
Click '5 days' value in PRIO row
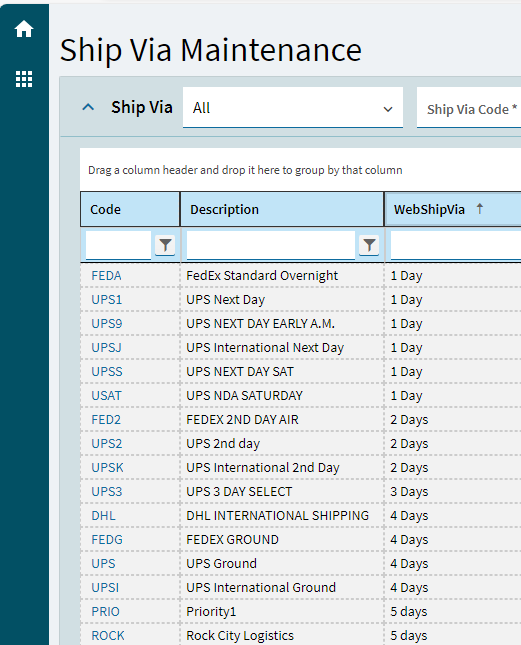[x=409, y=612]
